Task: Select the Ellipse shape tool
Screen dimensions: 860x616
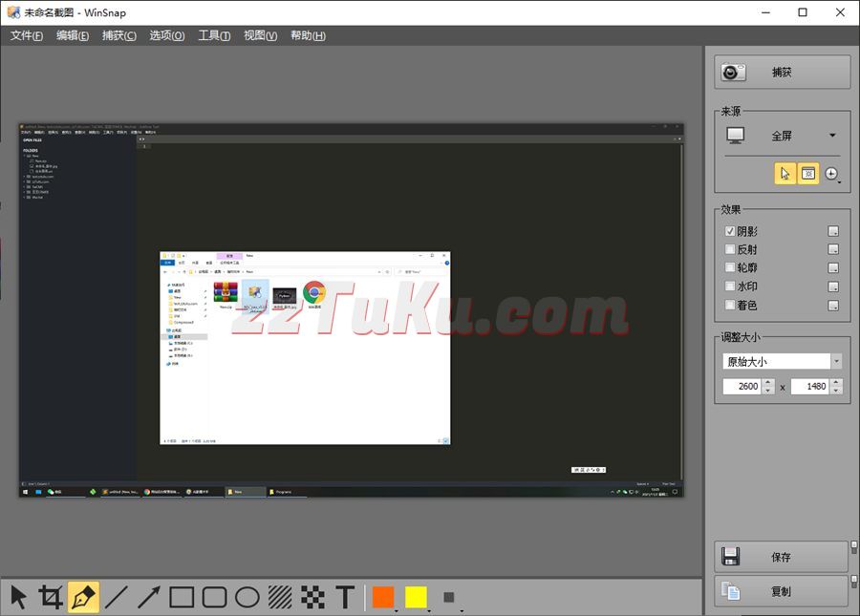Action: (247, 598)
